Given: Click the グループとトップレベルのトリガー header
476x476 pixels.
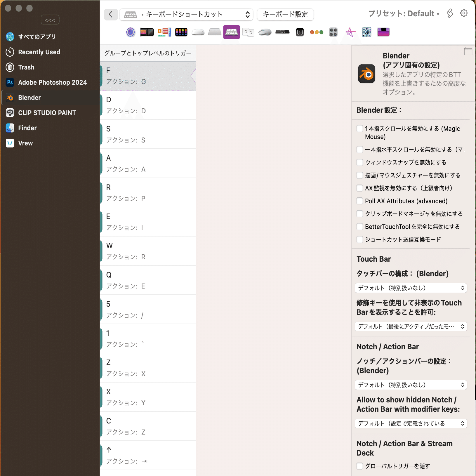Looking at the screenshot, I should pyautogui.click(x=148, y=53).
